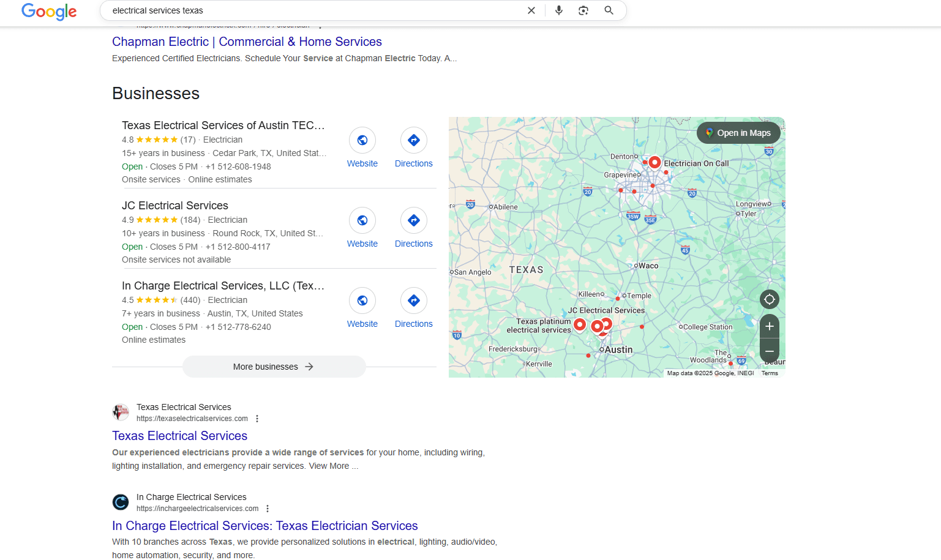Click Website globe icon for JC Electrical Services
The width and height of the screenshot is (941, 560).
[362, 220]
